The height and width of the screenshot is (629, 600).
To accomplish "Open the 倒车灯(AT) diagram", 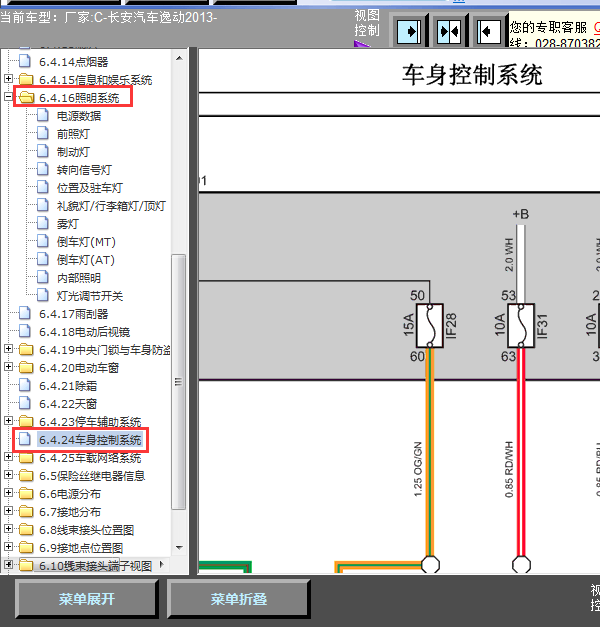I will point(86,260).
